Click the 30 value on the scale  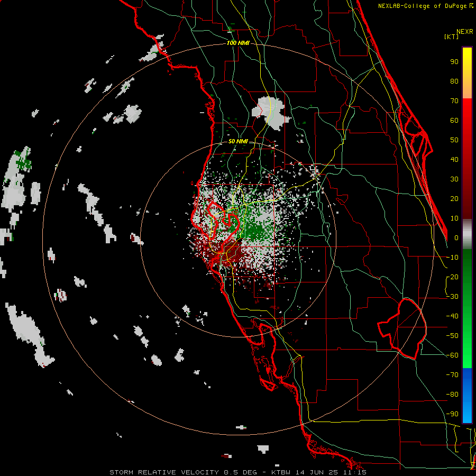pyautogui.click(x=454, y=179)
